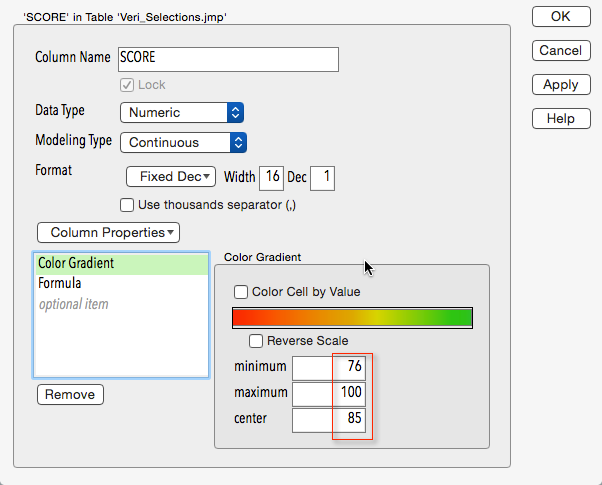Click the minimum value field
Image resolution: width=602 pixels, height=485 pixels.
(x=329, y=367)
